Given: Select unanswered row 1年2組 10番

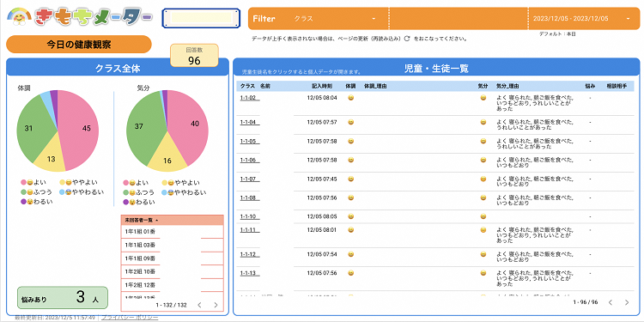Looking at the screenshot, I should 172,271.
